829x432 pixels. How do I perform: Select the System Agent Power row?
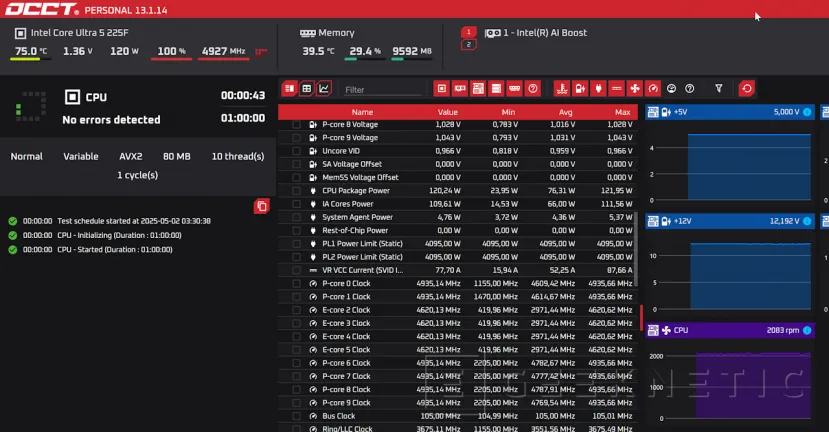[458, 217]
